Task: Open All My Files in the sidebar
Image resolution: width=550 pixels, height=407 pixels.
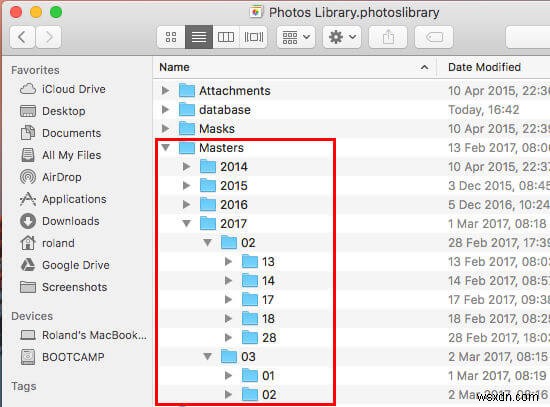Action: (x=61, y=155)
